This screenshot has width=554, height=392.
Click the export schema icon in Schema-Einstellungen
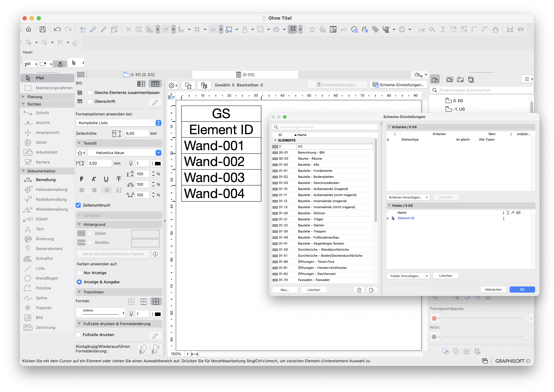[x=372, y=290]
